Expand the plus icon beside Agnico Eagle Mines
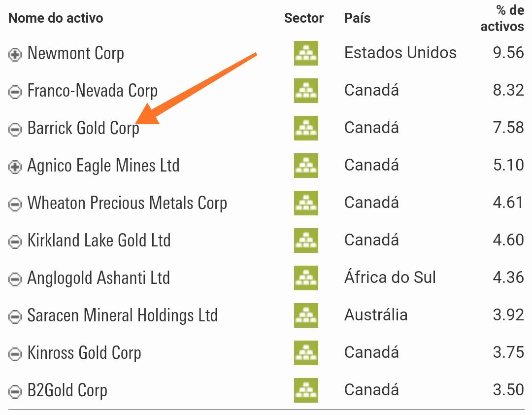The height and width of the screenshot is (415, 532). (15, 167)
